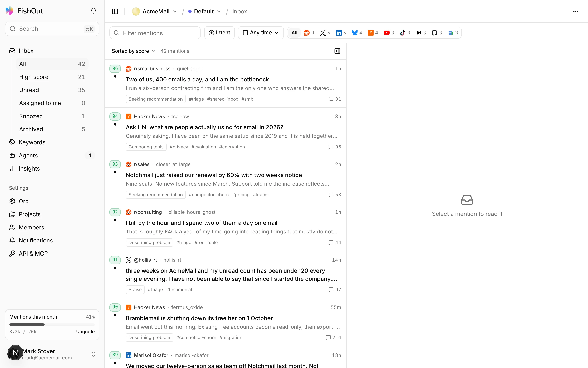Viewport: 588px width, 368px height.
Task: Filter mentions by LinkedIn source
Action: click(x=341, y=33)
